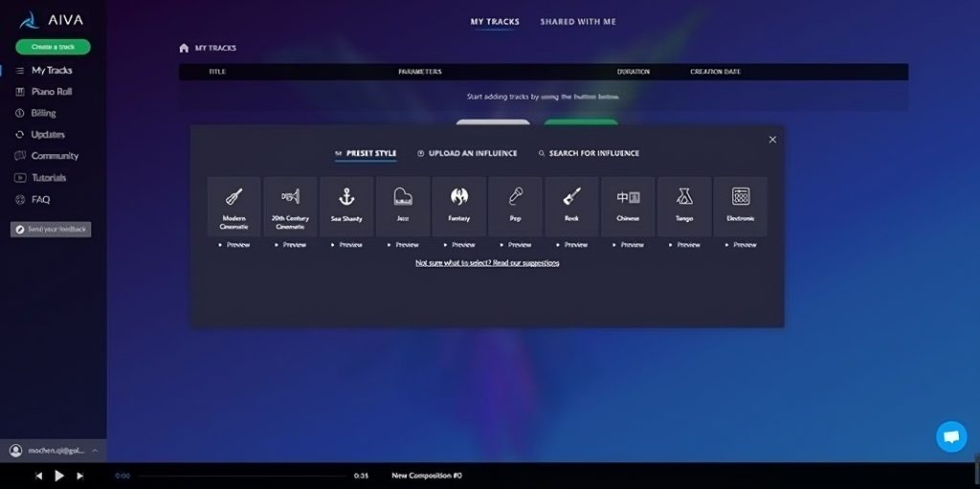This screenshot has width=980, height=489.
Task: Preview the Pop style
Action: (516, 245)
